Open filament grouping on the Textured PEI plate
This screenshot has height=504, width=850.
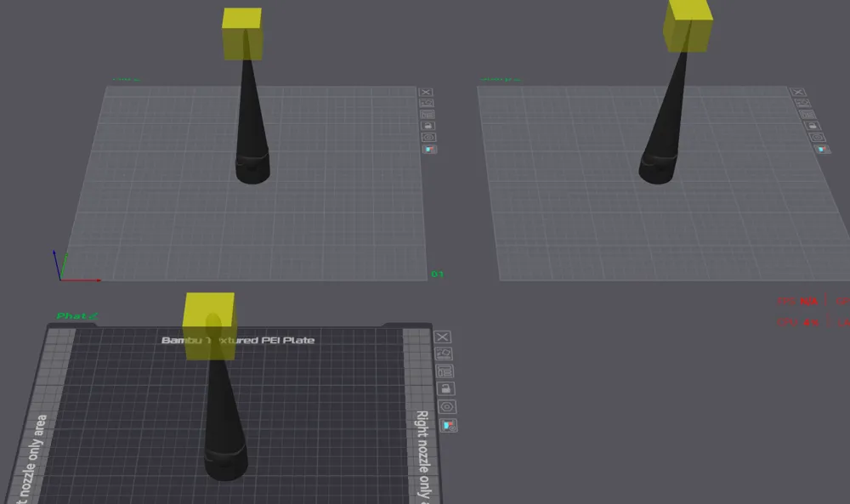(x=448, y=426)
